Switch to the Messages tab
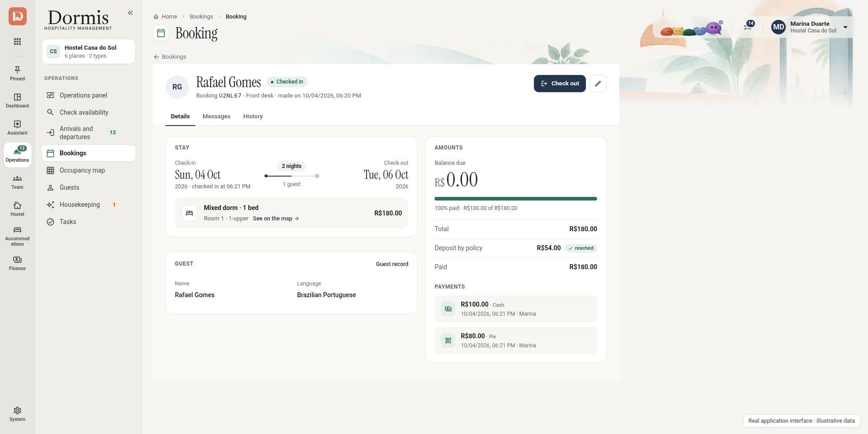 pos(217,117)
